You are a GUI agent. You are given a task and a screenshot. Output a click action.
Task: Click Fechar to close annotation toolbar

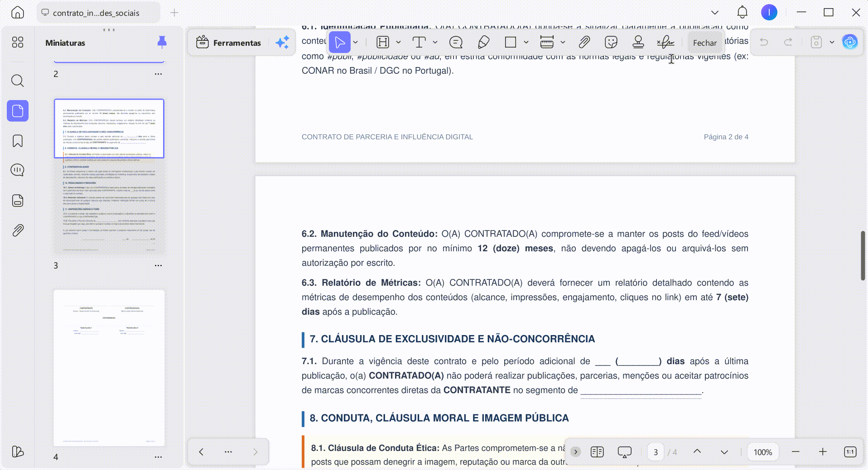[x=705, y=43]
